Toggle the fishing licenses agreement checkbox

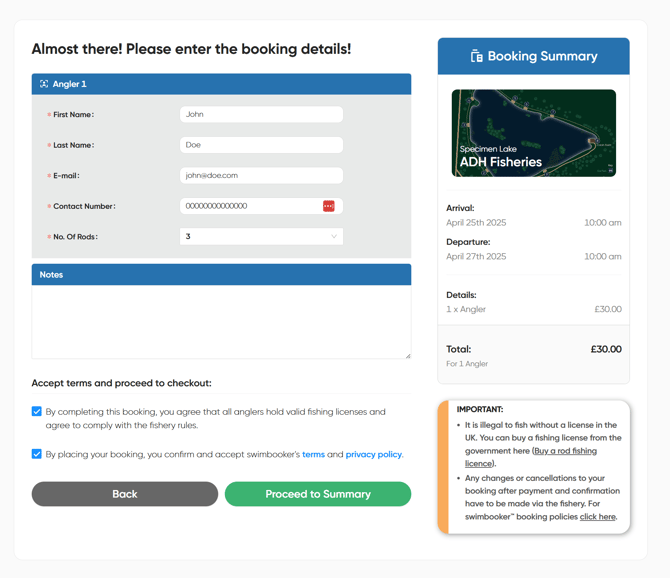[x=37, y=411]
